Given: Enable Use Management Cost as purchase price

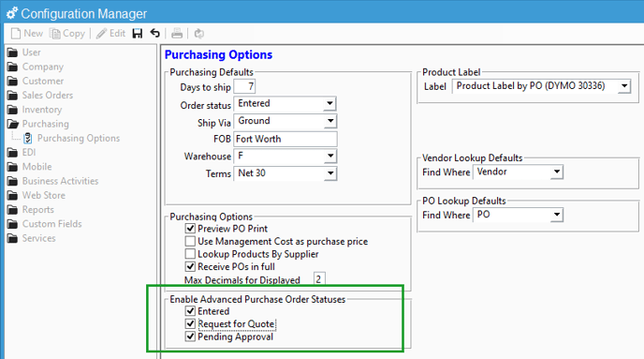Looking at the screenshot, I should [x=190, y=241].
